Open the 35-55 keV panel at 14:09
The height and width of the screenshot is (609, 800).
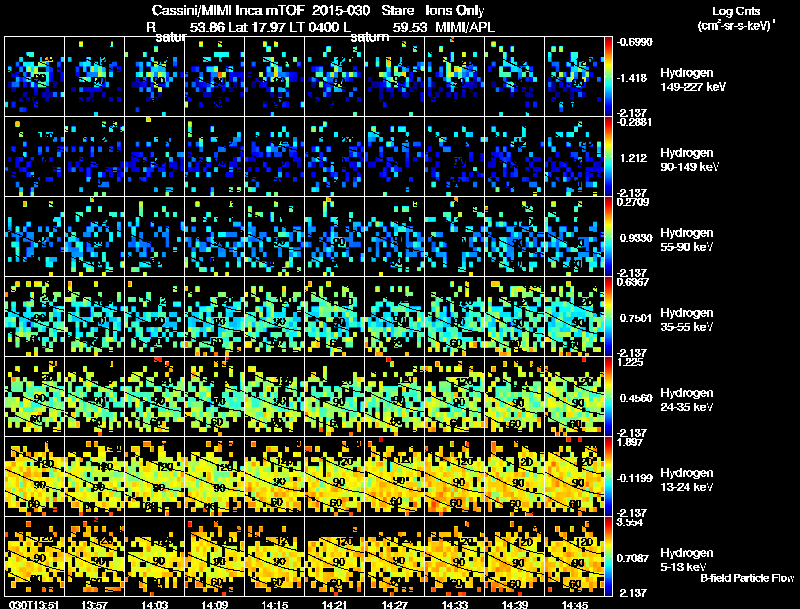[x=215, y=316]
